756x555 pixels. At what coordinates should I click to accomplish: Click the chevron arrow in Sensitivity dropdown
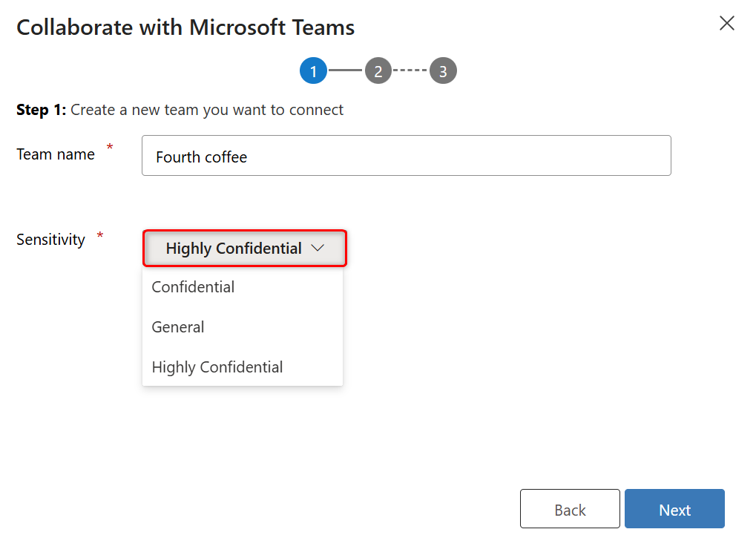(x=318, y=249)
